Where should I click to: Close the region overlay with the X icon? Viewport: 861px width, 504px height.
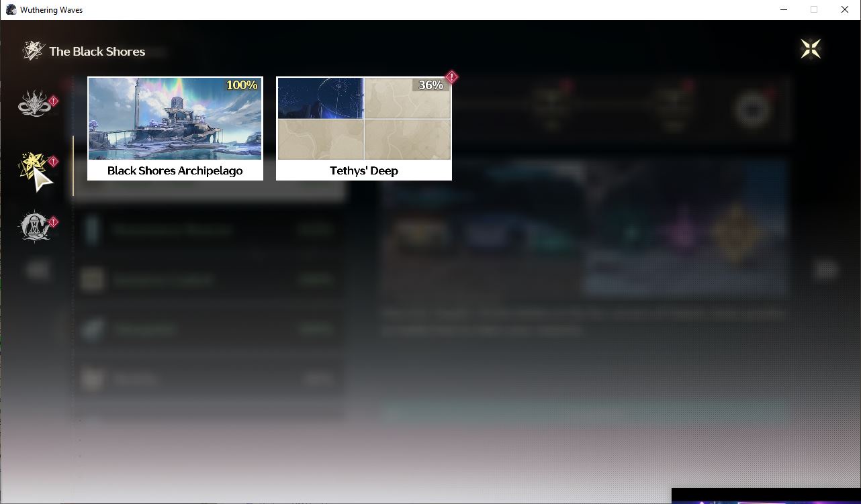(x=811, y=49)
